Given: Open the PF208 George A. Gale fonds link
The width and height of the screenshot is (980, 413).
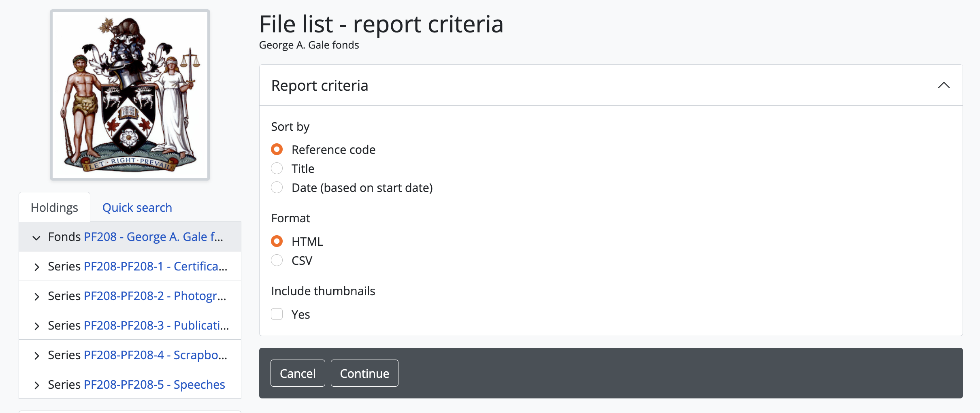Looking at the screenshot, I should tap(153, 237).
